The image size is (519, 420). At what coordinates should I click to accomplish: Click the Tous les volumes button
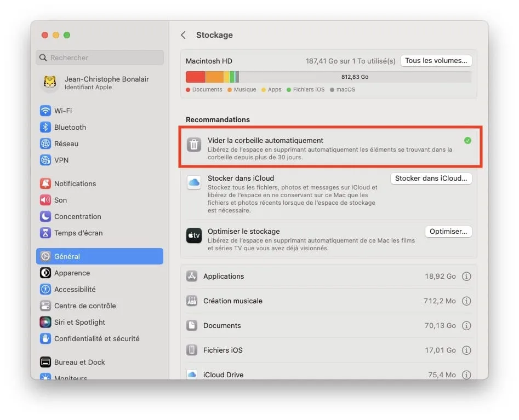coord(436,61)
